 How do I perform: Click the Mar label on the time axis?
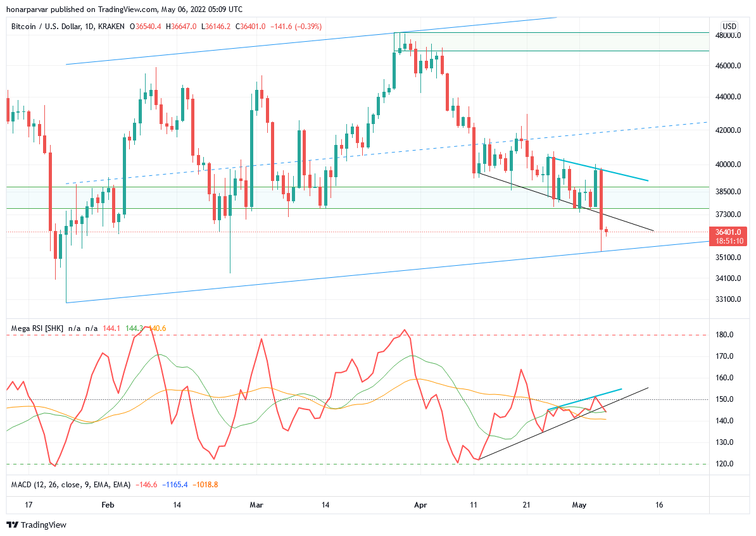256,505
